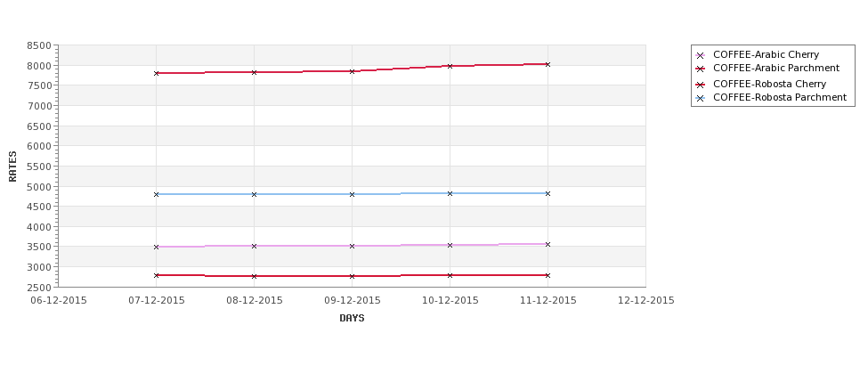Click Robosta Parchment blue point on 09-12-2015
The height and width of the screenshot is (382, 868).
[352, 194]
